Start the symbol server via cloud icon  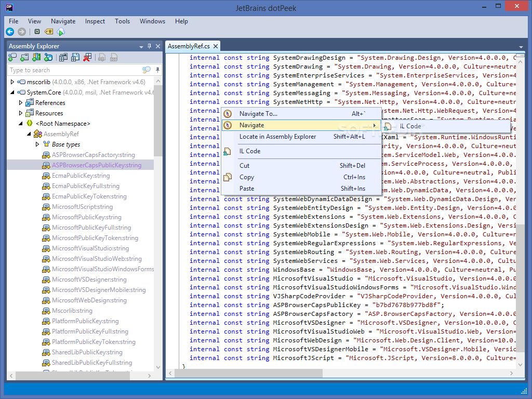point(61,32)
